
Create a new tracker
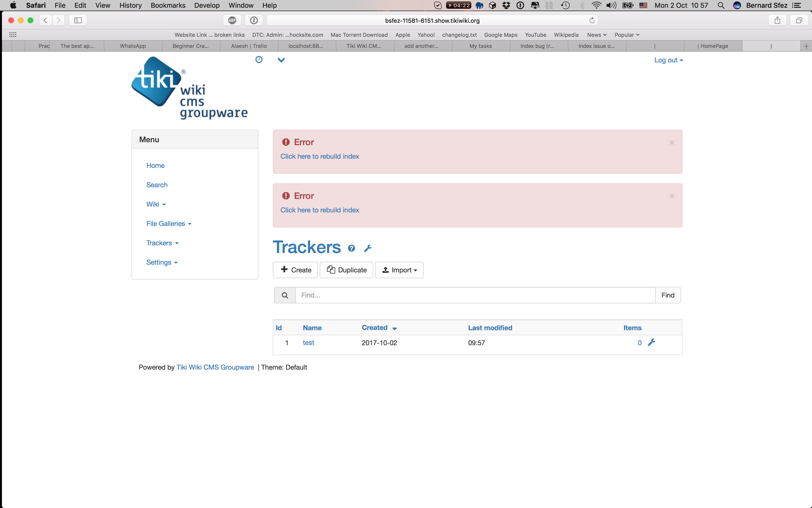[295, 270]
